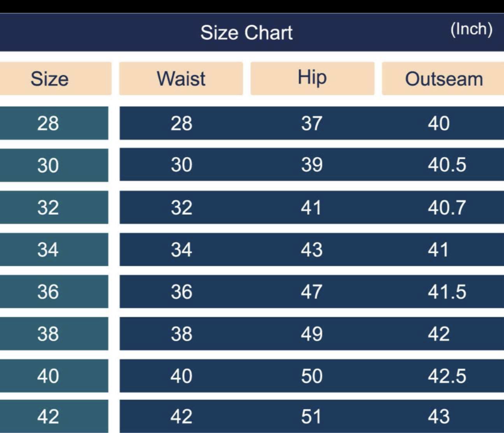
Task: Click the hip value 37
Action: coord(311,123)
